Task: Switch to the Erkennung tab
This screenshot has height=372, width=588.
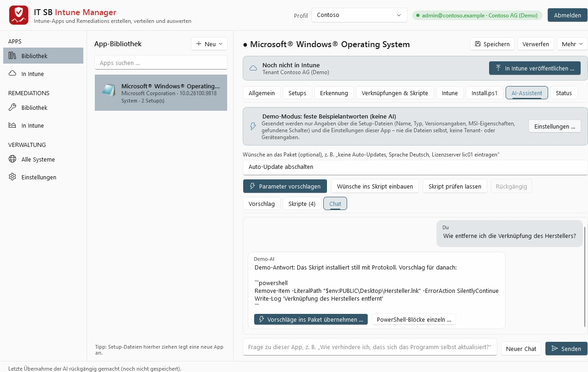Action: tap(334, 93)
